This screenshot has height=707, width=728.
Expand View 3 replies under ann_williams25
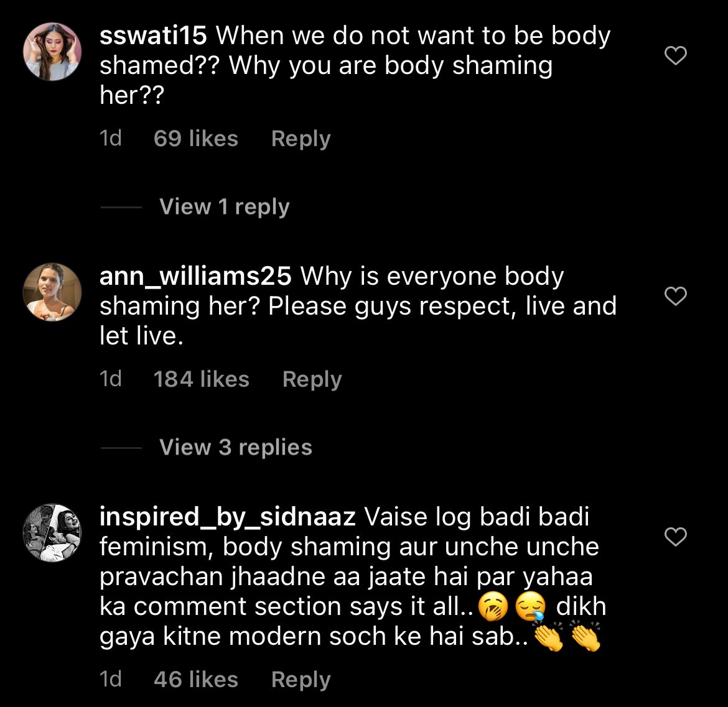coord(235,448)
